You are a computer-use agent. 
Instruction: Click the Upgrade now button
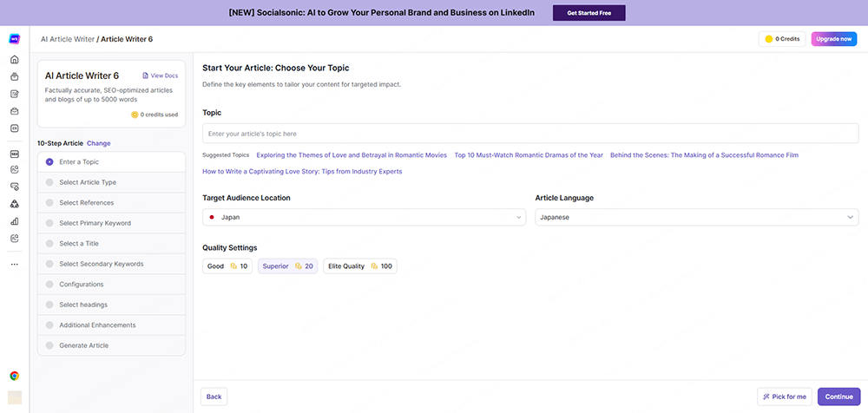[833, 39]
